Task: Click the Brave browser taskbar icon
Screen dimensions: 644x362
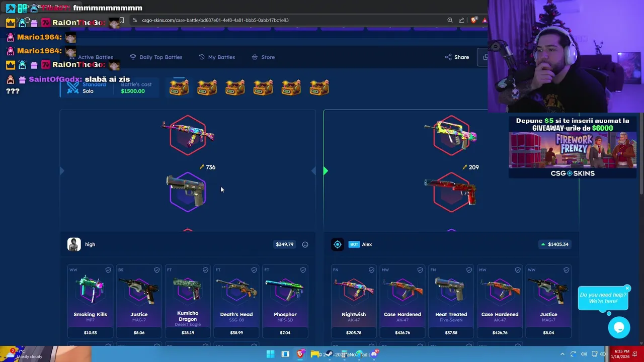Action: pos(300,354)
